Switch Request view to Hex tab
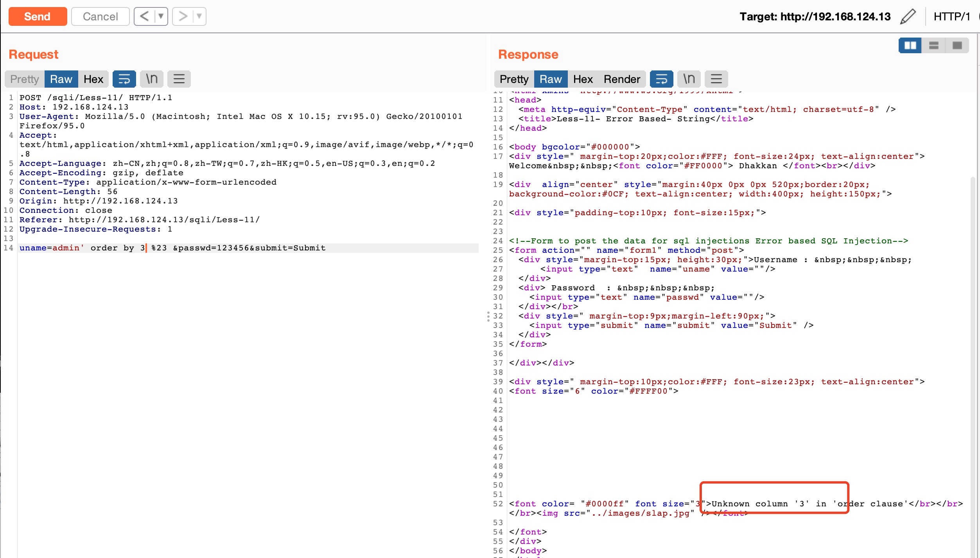 (93, 79)
